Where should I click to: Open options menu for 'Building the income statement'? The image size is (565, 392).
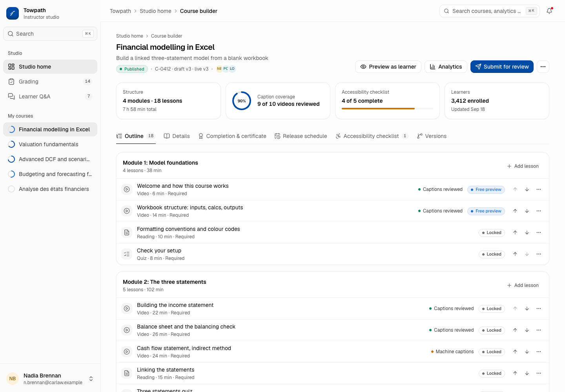[x=539, y=309]
